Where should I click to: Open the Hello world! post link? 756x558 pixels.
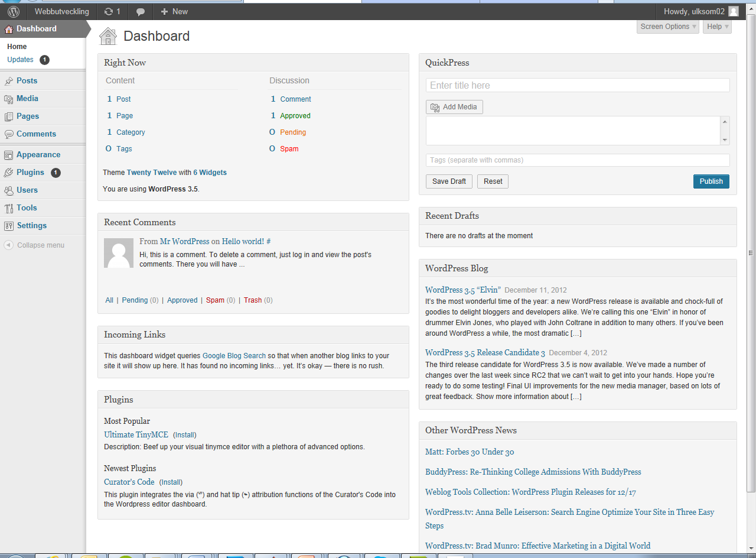click(x=243, y=241)
